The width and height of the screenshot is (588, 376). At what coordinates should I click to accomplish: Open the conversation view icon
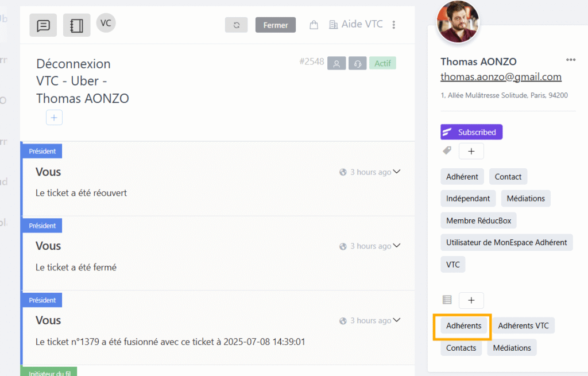click(x=43, y=26)
